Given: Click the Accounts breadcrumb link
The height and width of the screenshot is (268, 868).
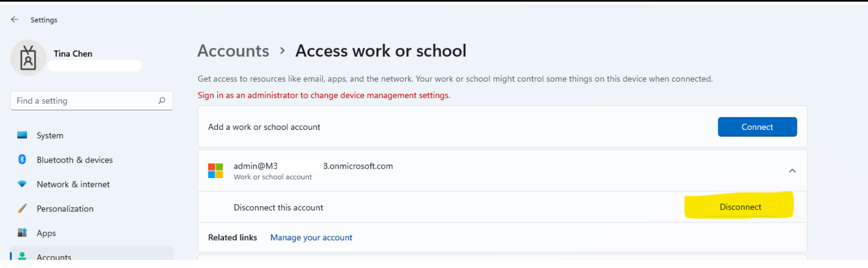Looking at the screenshot, I should [x=233, y=51].
